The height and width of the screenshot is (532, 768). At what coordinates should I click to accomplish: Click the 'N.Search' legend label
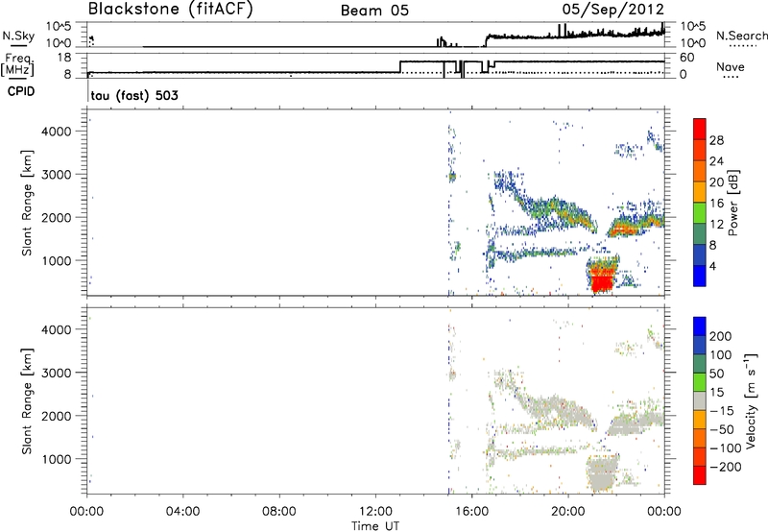741,36
